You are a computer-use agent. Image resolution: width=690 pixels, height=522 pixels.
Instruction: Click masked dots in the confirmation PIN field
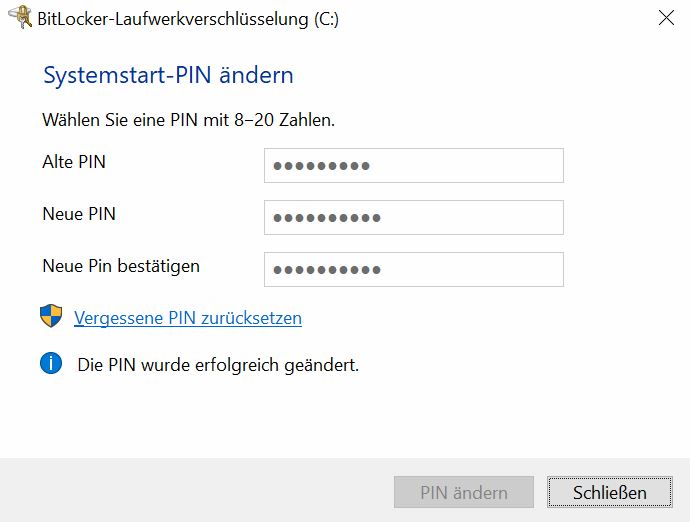pyautogui.click(x=327, y=270)
